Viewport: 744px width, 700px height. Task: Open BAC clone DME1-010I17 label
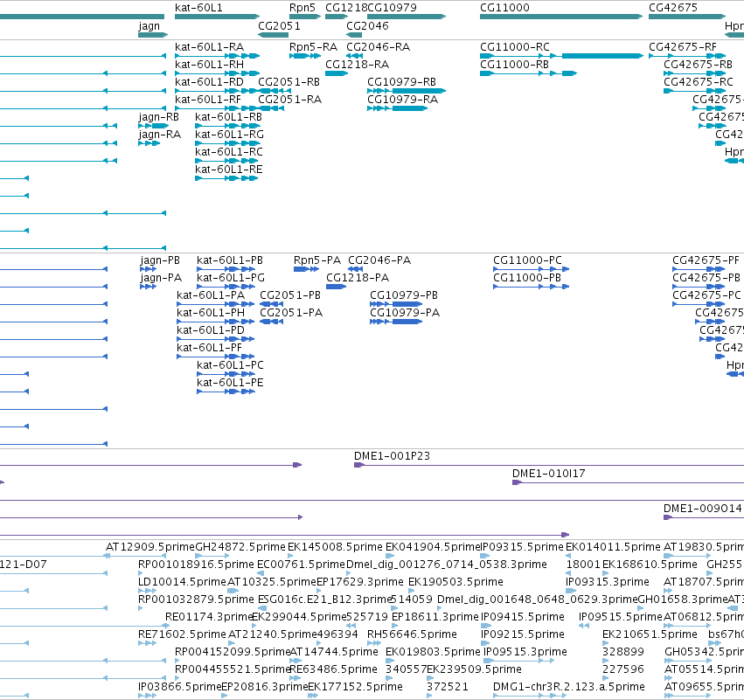tap(548, 474)
